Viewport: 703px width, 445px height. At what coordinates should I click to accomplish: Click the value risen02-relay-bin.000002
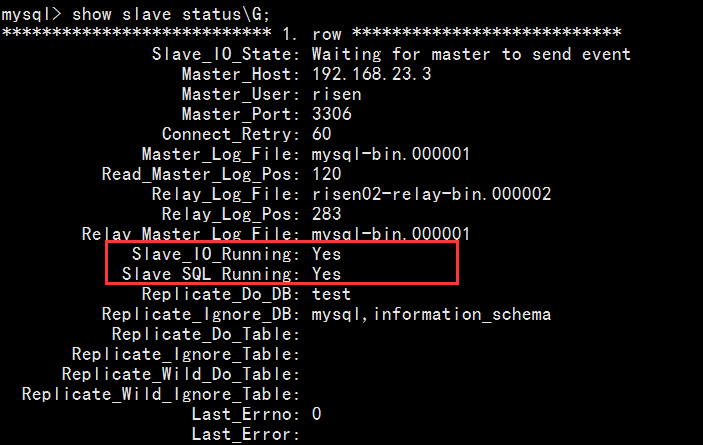click(x=431, y=194)
